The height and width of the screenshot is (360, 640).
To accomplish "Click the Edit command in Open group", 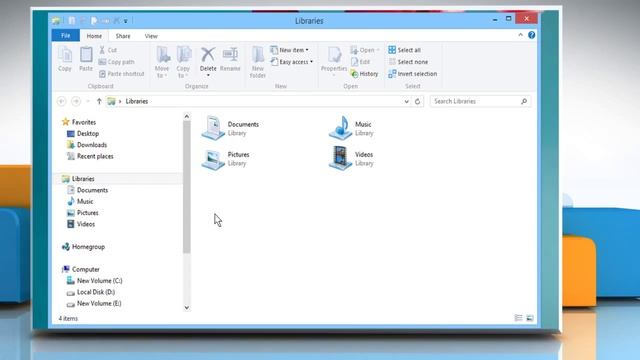I will click(x=360, y=62).
